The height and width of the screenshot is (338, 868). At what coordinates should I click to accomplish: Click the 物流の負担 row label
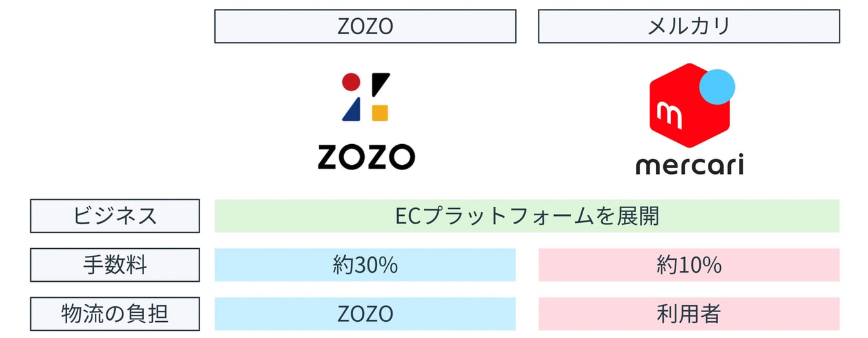[115, 314]
